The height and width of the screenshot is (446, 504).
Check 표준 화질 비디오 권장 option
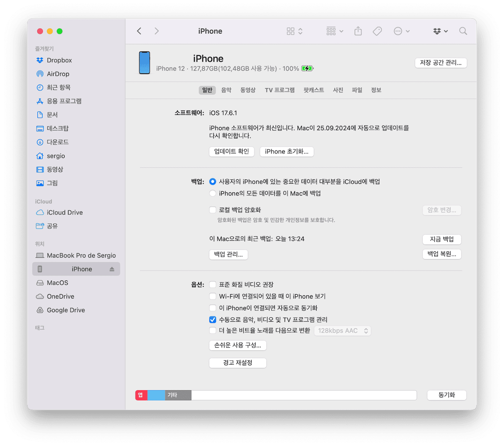click(213, 284)
